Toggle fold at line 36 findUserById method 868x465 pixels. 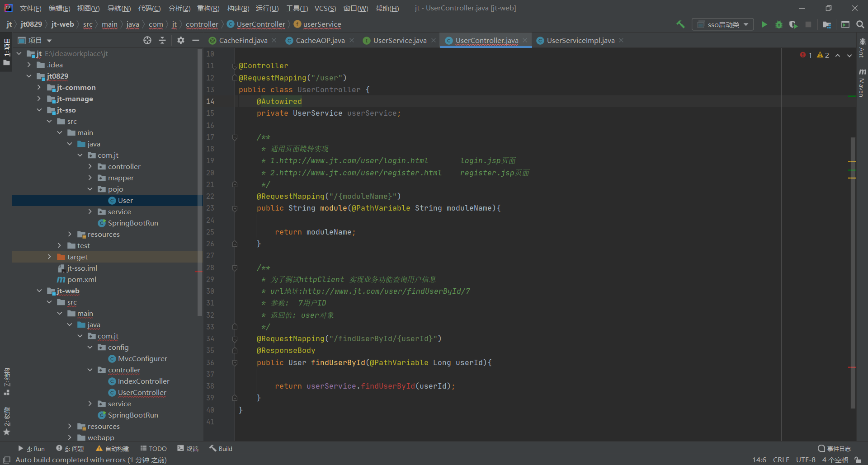(x=235, y=362)
